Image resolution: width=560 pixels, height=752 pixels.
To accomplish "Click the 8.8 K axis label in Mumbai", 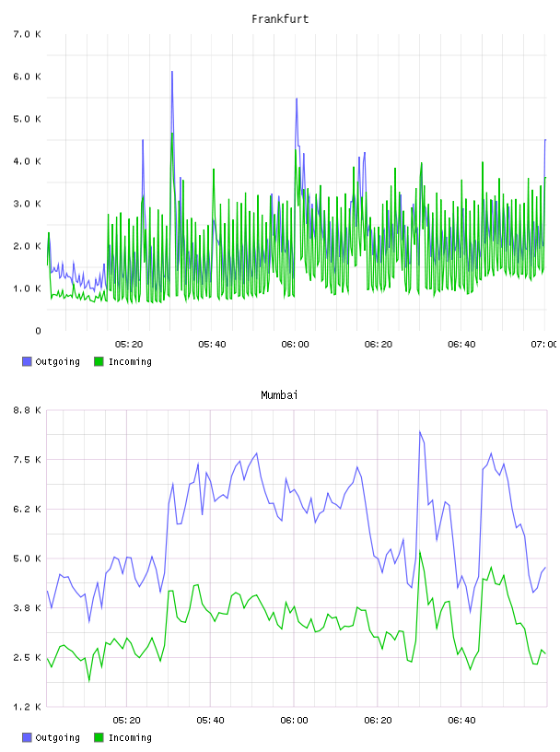I will point(28,410).
